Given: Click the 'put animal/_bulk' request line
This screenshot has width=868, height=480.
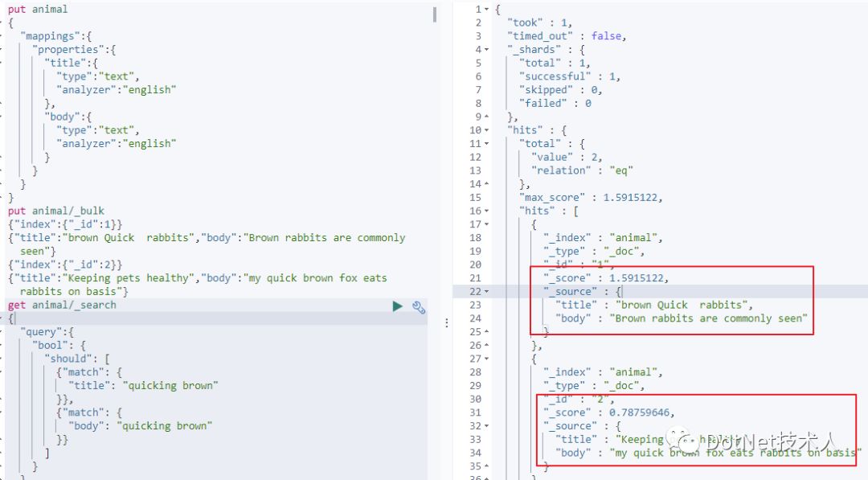Looking at the screenshot, I should [56, 211].
